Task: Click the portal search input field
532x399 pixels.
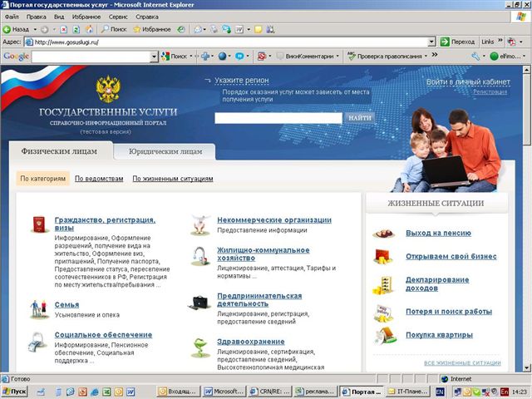Action: [278, 119]
